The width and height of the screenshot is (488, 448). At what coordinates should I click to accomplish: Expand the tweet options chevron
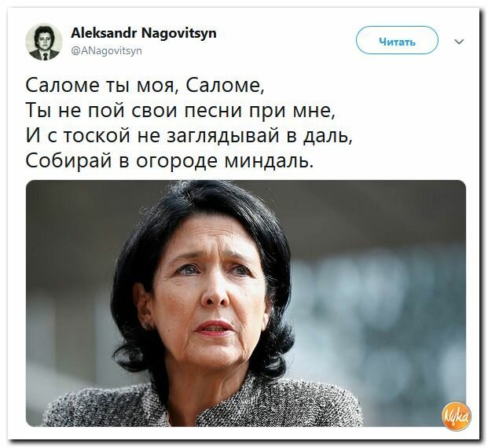pyautogui.click(x=459, y=41)
